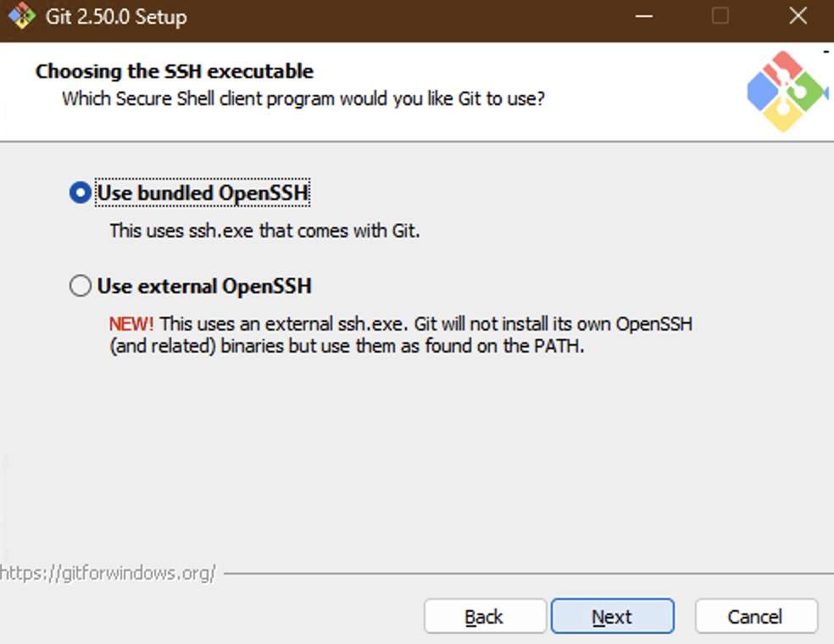The height and width of the screenshot is (644, 834).
Task: Open the gitforwindows.org link
Action: point(108,574)
